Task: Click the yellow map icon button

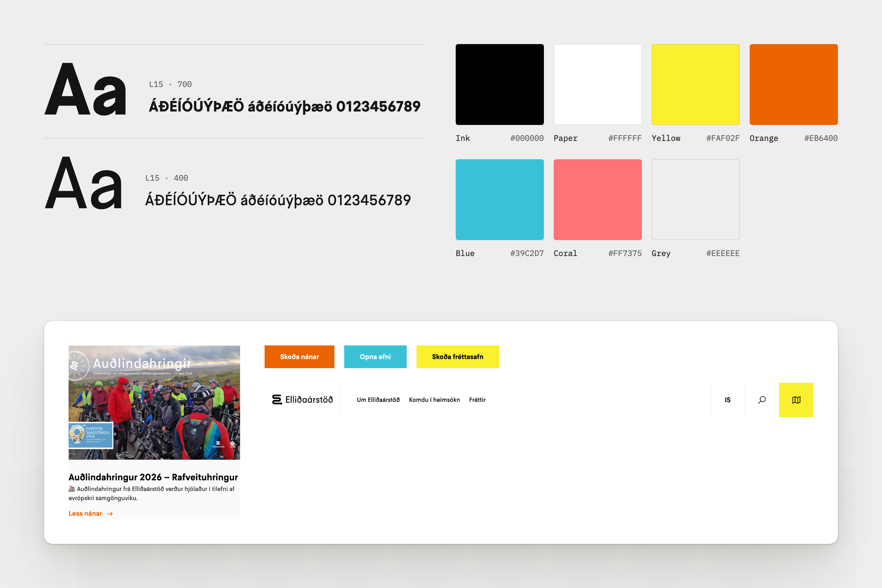Action: 796,400
